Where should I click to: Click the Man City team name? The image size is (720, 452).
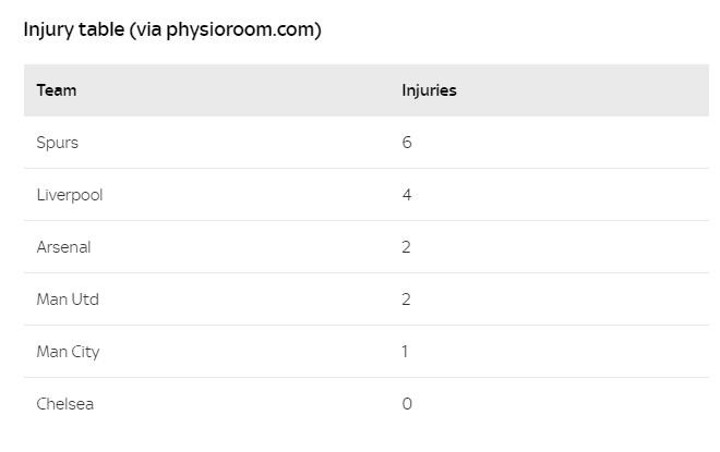click(68, 352)
